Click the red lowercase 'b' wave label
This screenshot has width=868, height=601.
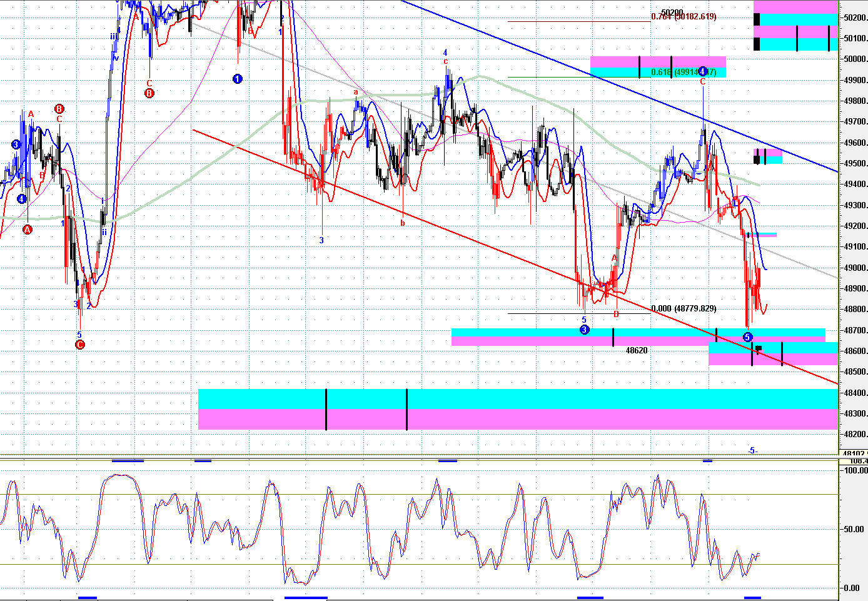click(x=403, y=222)
